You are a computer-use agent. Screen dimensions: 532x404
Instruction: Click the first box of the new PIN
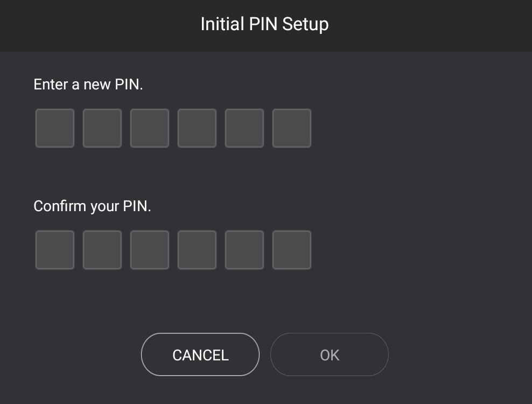click(x=55, y=128)
